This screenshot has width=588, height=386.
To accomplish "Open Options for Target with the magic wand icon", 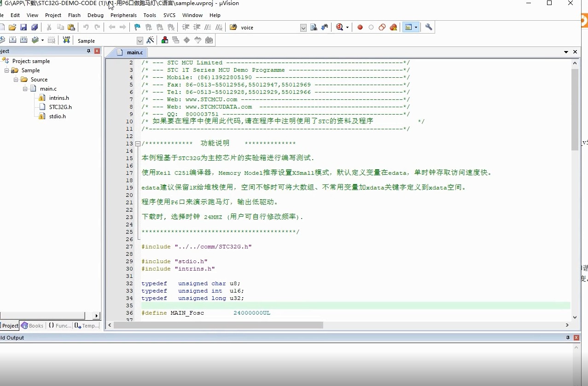I will [x=150, y=40].
